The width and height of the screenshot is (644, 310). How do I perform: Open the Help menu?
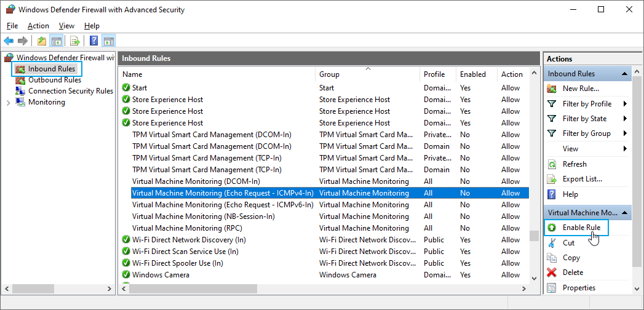[x=92, y=26]
